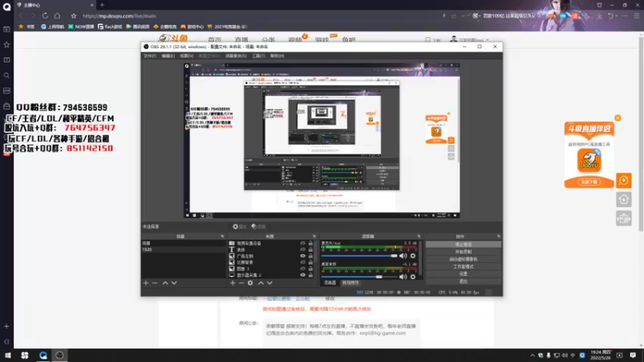Open OBS 编辑(E) menu
Screen dimensions: 644x362
tap(168, 56)
